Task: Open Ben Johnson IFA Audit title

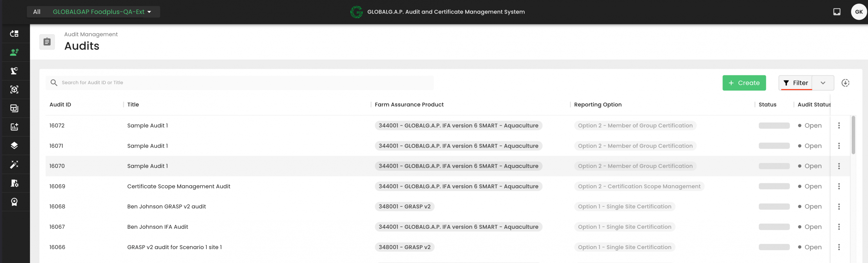Action: [x=158, y=227]
